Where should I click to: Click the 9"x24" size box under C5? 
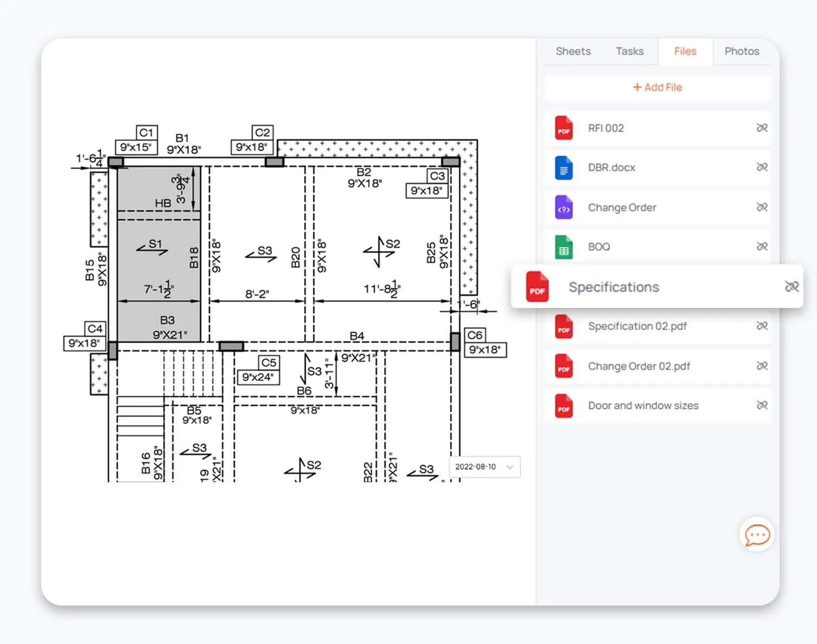click(x=258, y=377)
